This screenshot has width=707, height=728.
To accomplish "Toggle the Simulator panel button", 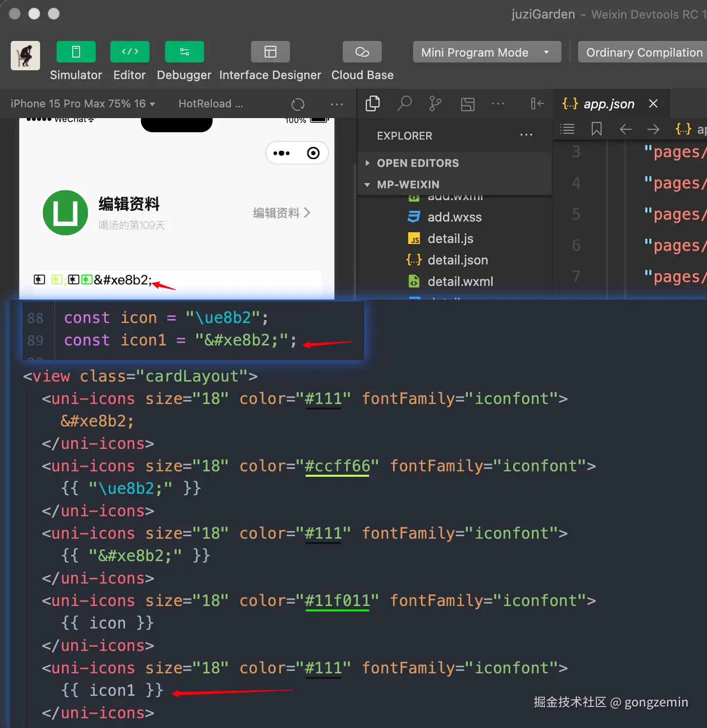I will 76,52.
